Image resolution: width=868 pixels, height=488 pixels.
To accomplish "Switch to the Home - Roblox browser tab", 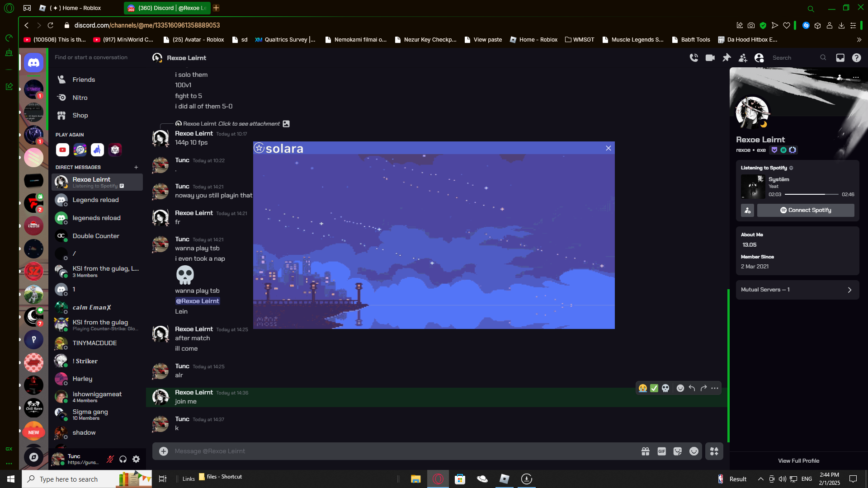I will pyautogui.click(x=75, y=8).
